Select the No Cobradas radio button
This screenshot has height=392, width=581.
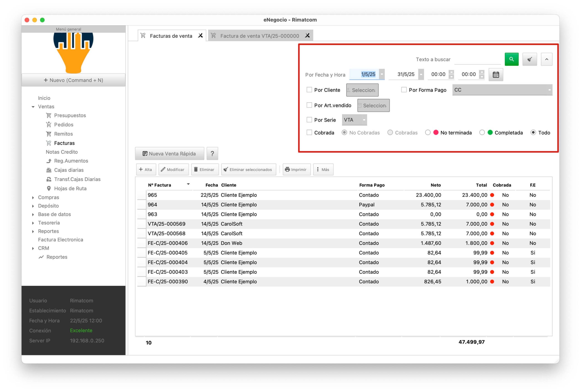[344, 132]
